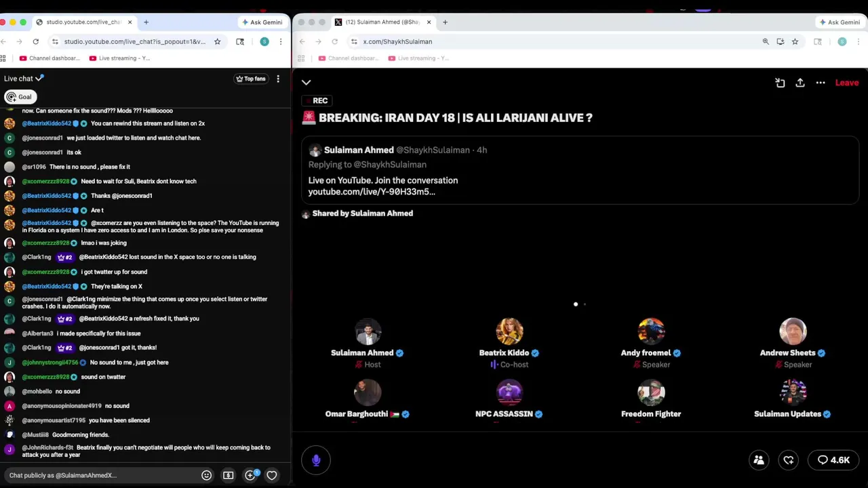Open Chrome menu in the YouTube Studio window
Image resolution: width=868 pixels, height=488 pixels.
(x=281, y=41)
